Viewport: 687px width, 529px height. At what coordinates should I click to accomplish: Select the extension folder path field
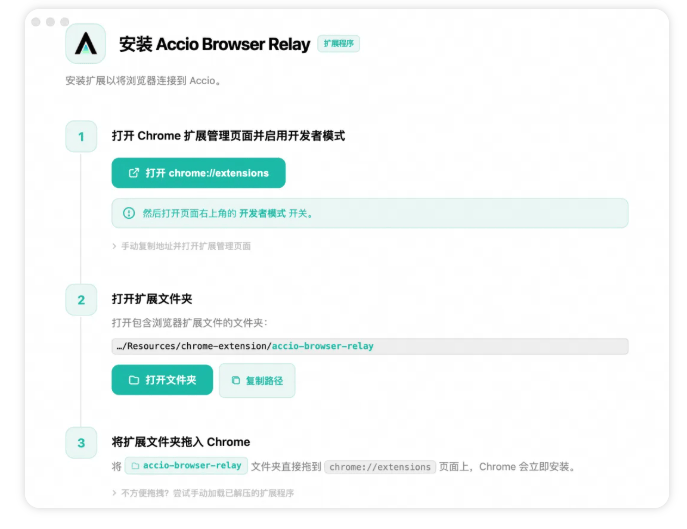point(370,346)
